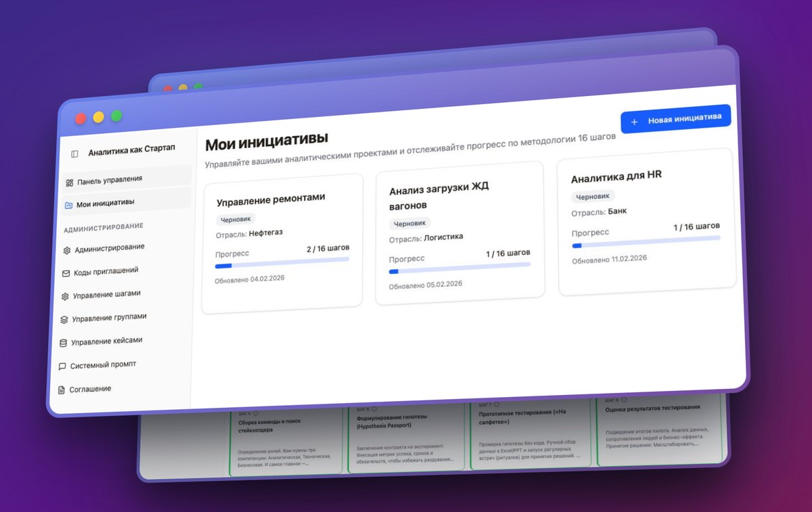Open Панель управления in sidebar
The width and height of the screenshot is (812, 512).
128,179
